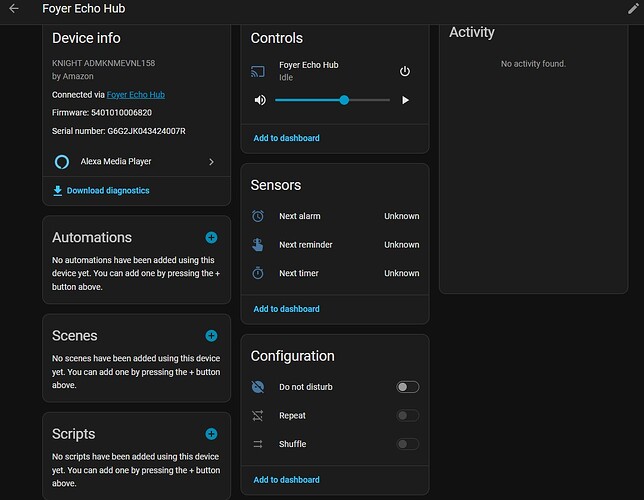Click the Do not disturb label
Viewport: 644px width, 500px height.
tap(306, 387)
